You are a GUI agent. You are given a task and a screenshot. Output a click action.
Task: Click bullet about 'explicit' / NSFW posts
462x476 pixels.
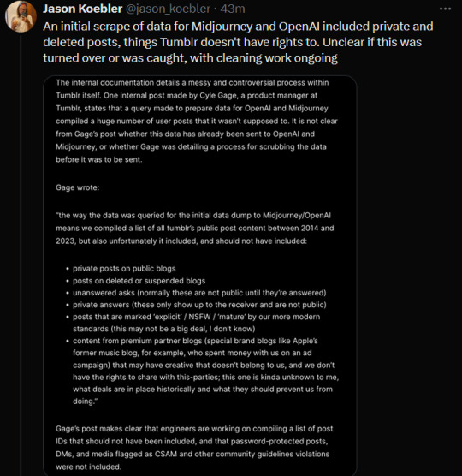tap(196, 323)
